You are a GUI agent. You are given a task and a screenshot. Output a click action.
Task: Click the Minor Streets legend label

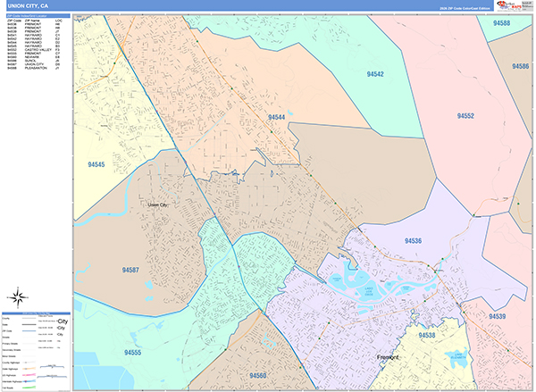[9, 356]
